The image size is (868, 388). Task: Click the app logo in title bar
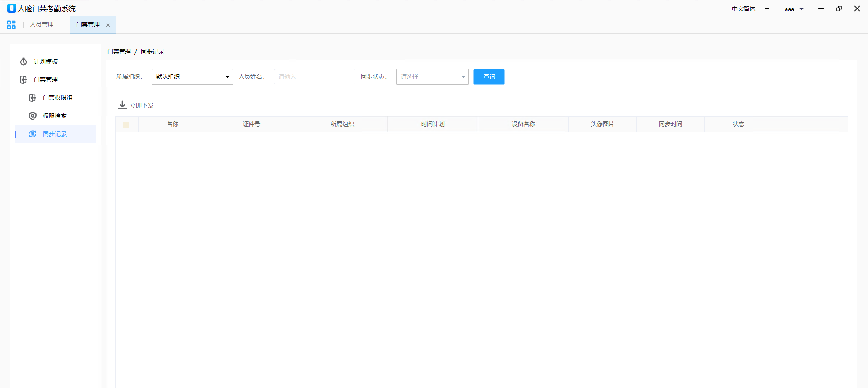[11, 9]
